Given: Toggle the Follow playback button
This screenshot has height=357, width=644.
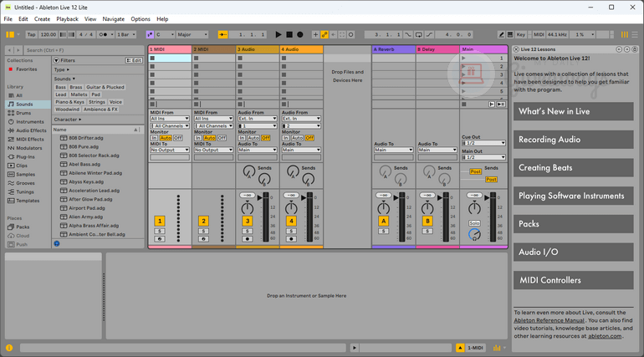Looking at the screenshot, I should [223, 34].
